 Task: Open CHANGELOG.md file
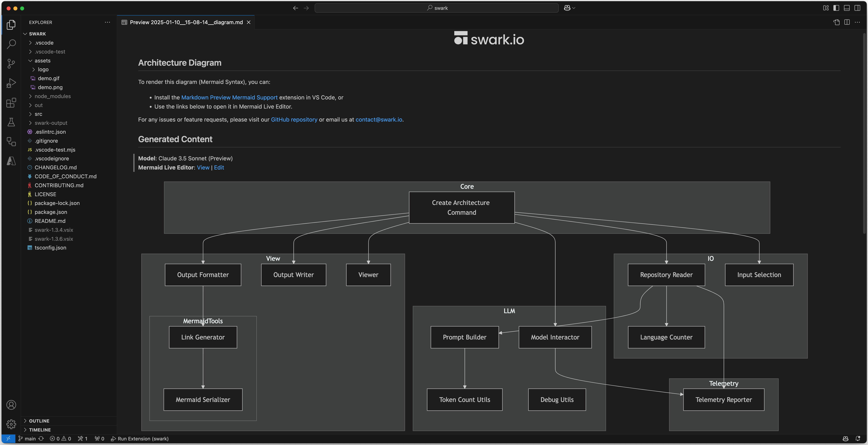[69, 167]
